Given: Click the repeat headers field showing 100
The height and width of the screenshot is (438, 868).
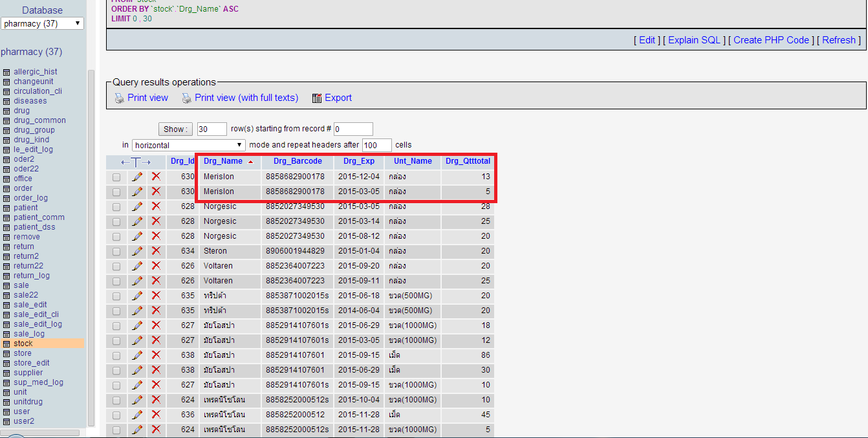Looking at the screenshot, I should tap(376, 145).
